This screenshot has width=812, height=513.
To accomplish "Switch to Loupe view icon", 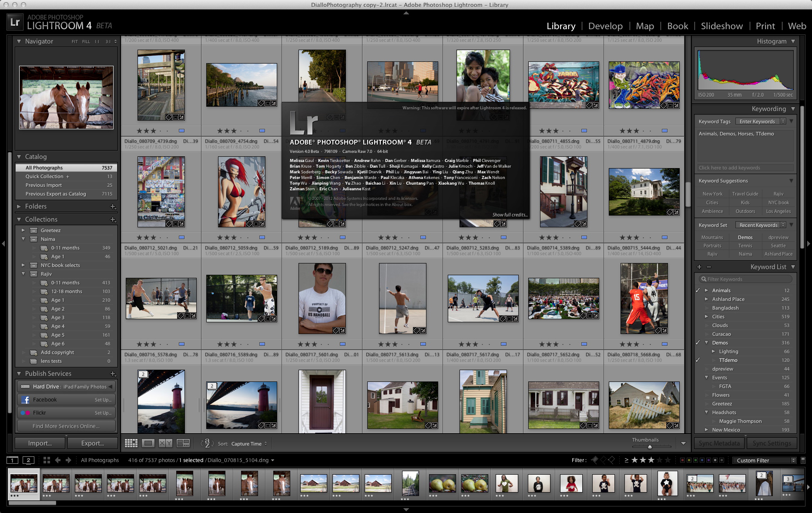I will [x=148, y=443].
